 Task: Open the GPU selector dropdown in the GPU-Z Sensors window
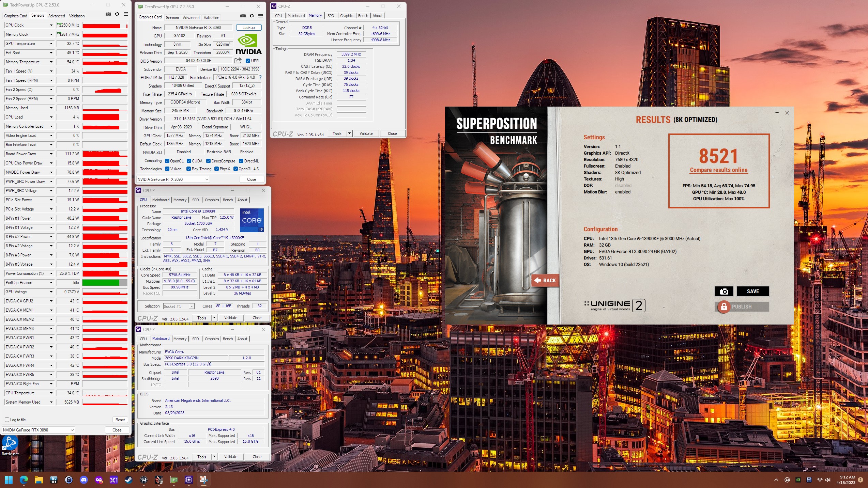38,430
